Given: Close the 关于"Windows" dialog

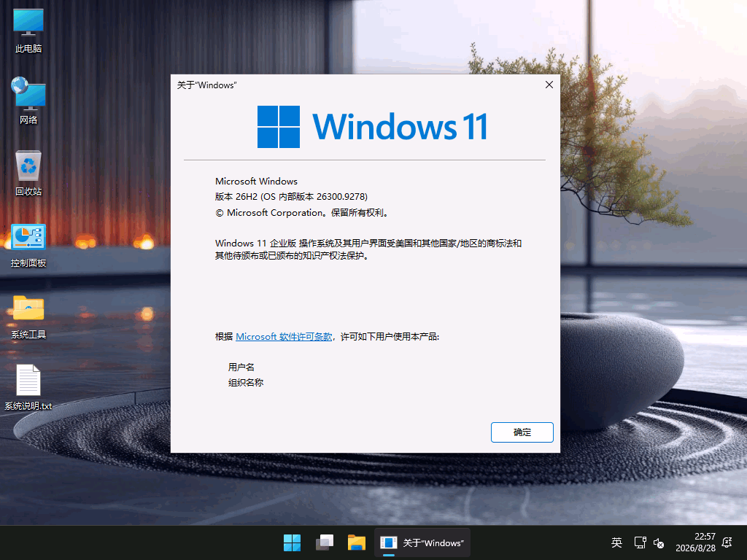Looking at the screenshot, I should coord(549,85).
